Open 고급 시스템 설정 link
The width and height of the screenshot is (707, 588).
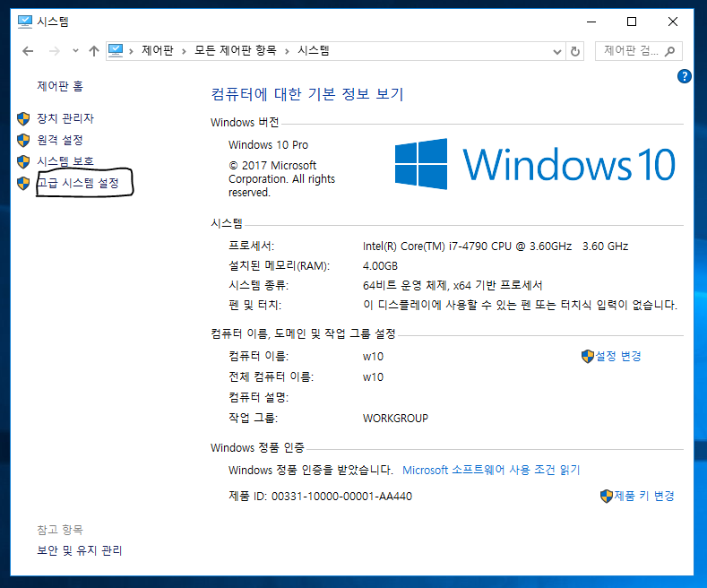coord(78,183)
